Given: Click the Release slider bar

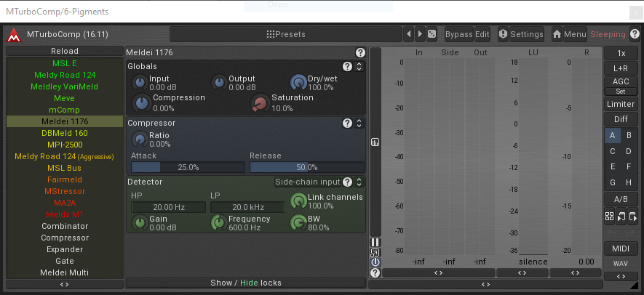Looking at the screenshot, I should 306,167.
